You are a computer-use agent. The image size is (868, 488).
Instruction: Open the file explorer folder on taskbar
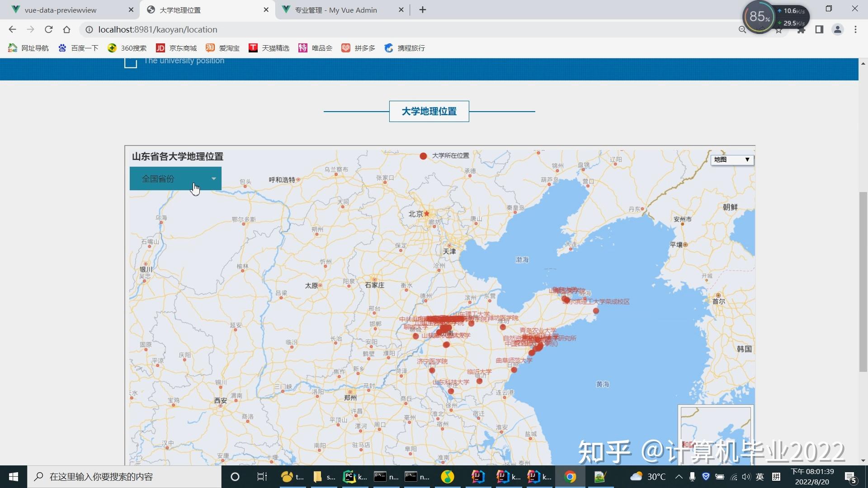point(323,477)
